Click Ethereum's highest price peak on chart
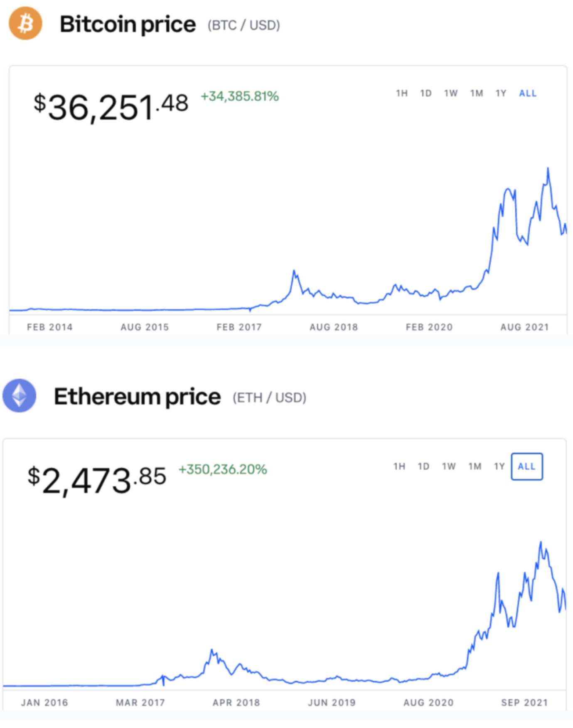This screenshot has height=728, width=573. click(x=541, y=542)
